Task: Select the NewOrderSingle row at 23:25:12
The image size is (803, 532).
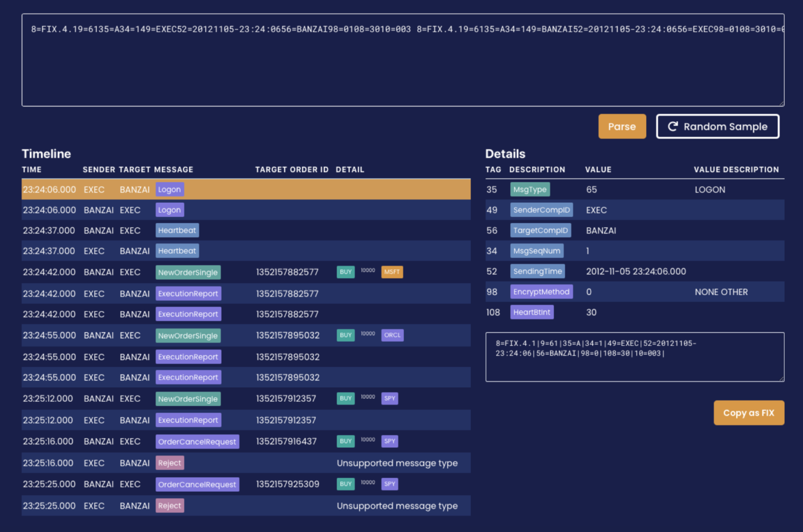Action: 246,399
